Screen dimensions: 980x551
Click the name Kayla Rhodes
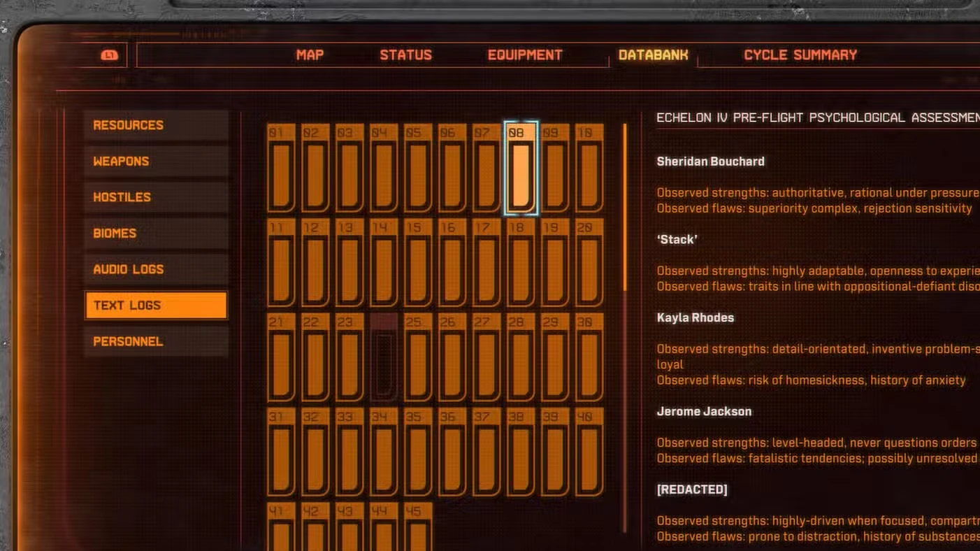pos(695,317)
